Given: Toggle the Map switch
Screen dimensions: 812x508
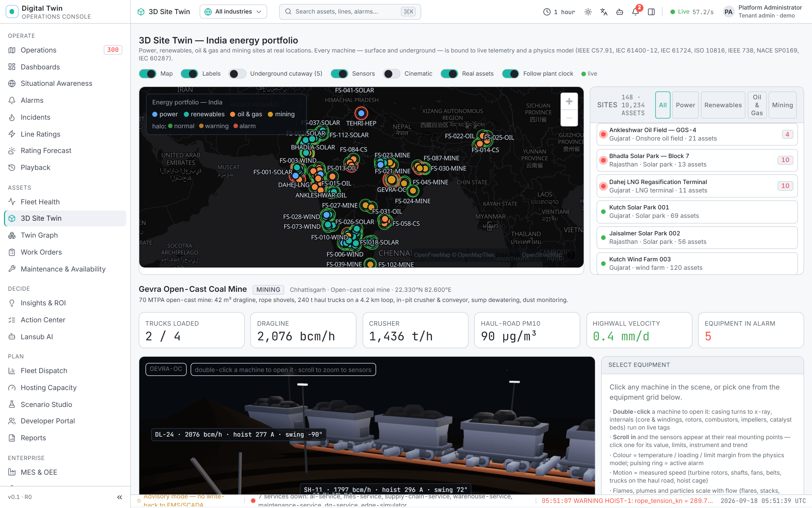Looking at the screenshot, I should tap(148, 74).
